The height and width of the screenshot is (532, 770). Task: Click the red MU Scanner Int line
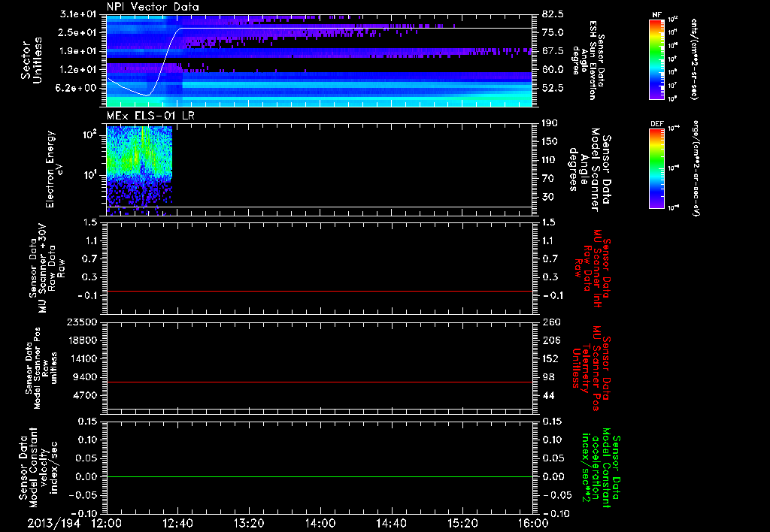(x=319, y=291)
